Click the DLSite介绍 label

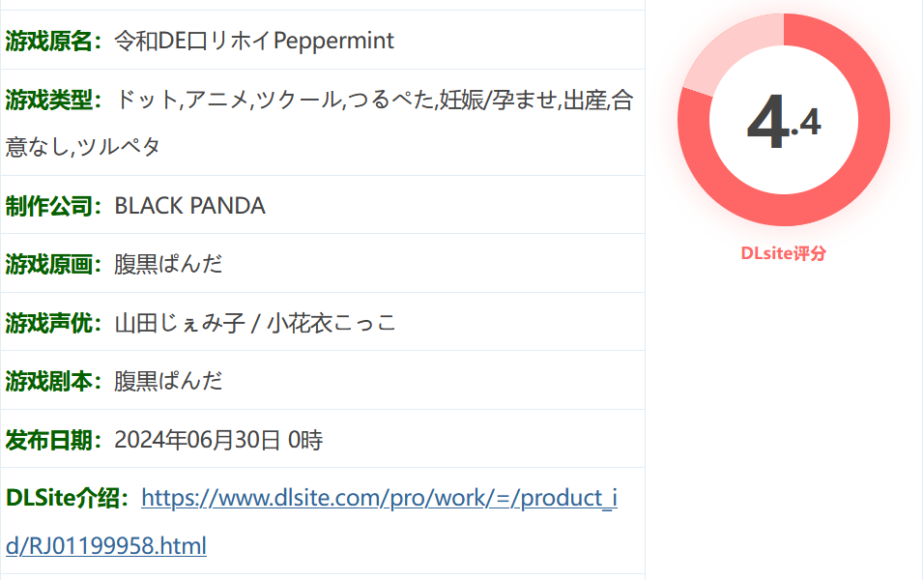click(x=67, y=498)
